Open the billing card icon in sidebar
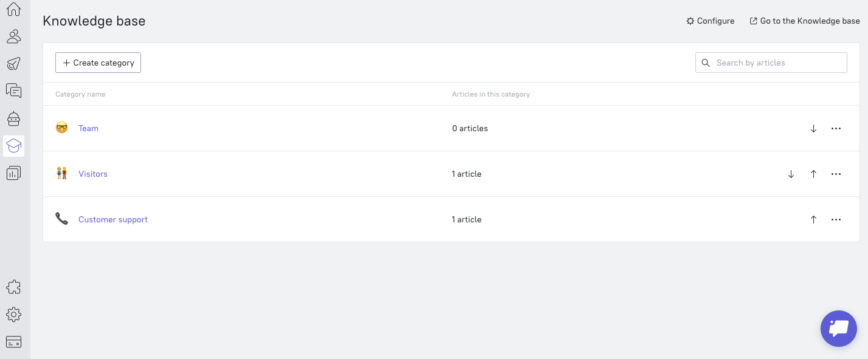This screenshot has width=868, height=359. 13,342
